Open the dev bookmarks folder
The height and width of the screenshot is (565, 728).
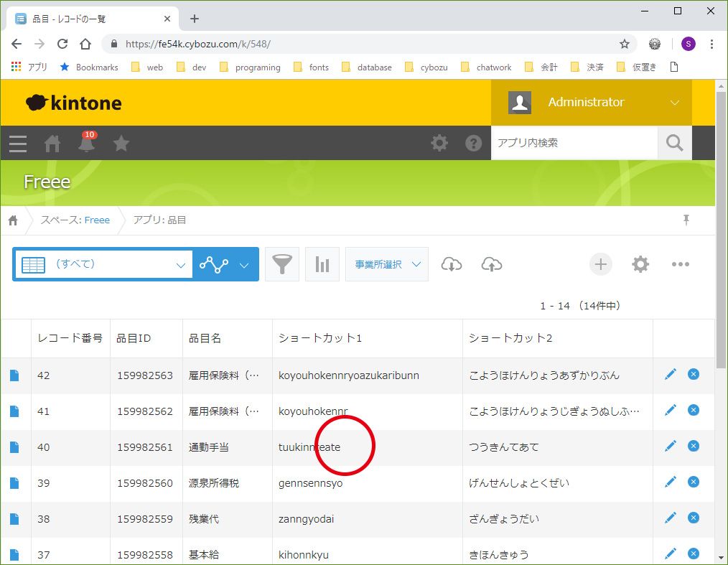[191, 67]
